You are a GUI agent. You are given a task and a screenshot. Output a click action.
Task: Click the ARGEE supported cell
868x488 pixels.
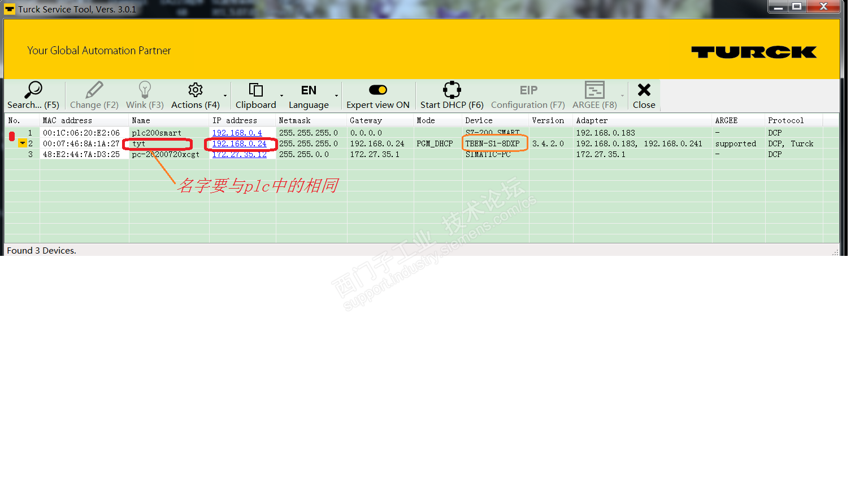pos(735,143)
